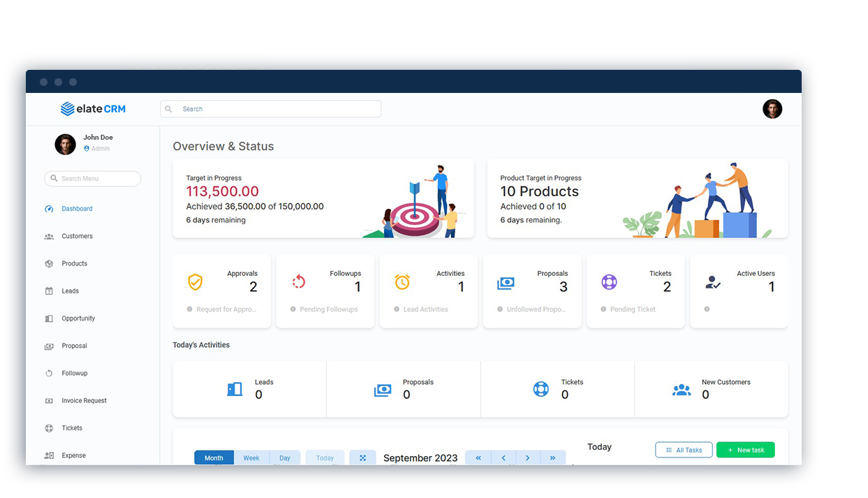Skip forward with the double-right arrow button
Viewport: 868px width, 498px height.
552,458
